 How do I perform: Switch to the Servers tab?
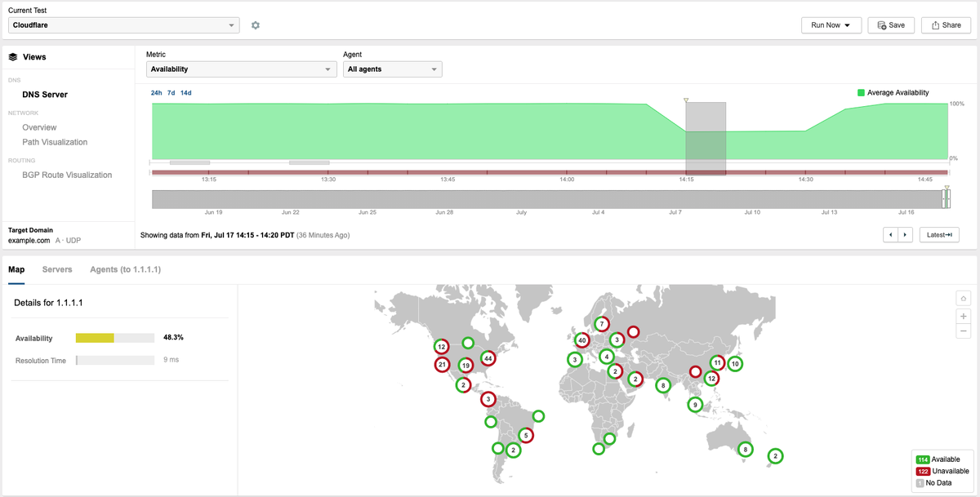pyautogui.click(x=57, y=269)
